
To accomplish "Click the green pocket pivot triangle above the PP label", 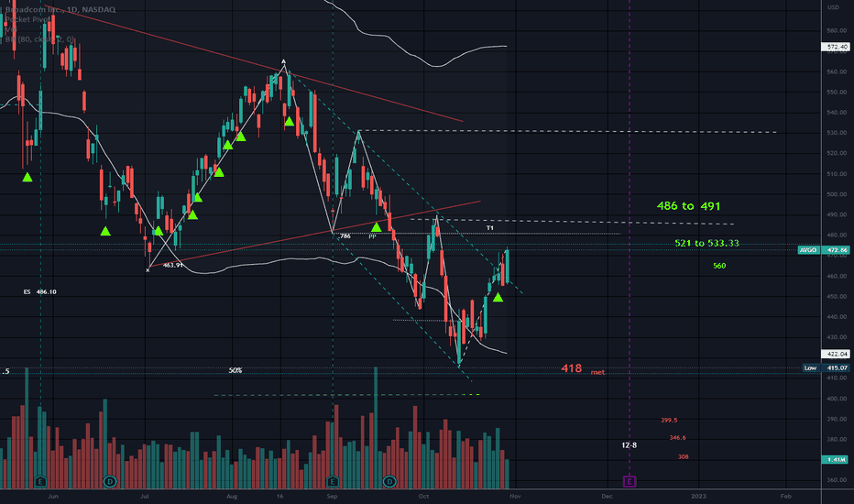I will tap(377, 226).
